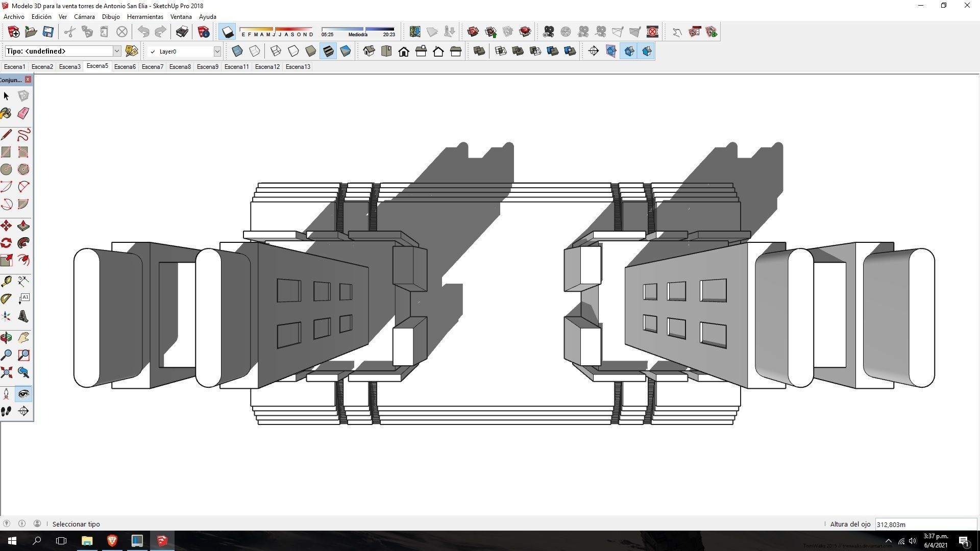The width and height of the screenshot is (980, 551).
Task: Activate the Push/Pull tool
Action: coord(23,226)
